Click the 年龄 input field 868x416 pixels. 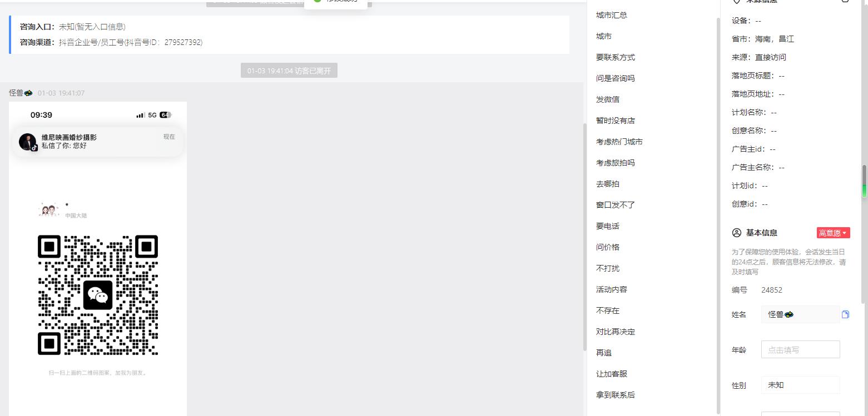point(800,349)
